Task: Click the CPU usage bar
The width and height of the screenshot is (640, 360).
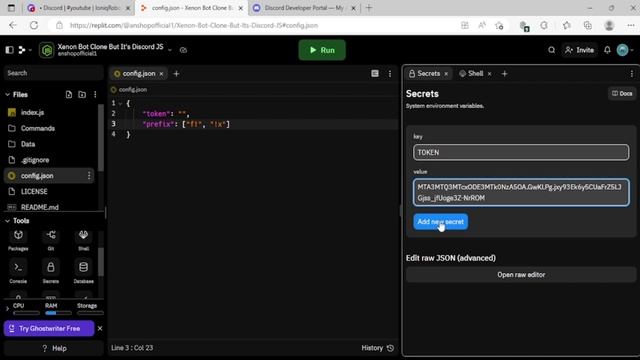Action: tap(26, 313)
